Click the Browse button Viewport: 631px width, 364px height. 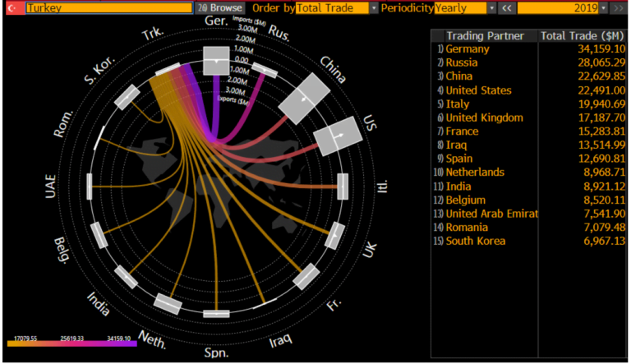(x=220, y=7)
